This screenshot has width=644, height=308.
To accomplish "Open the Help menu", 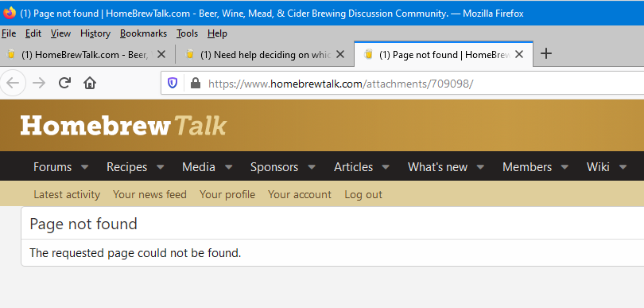I will [217, 33].
